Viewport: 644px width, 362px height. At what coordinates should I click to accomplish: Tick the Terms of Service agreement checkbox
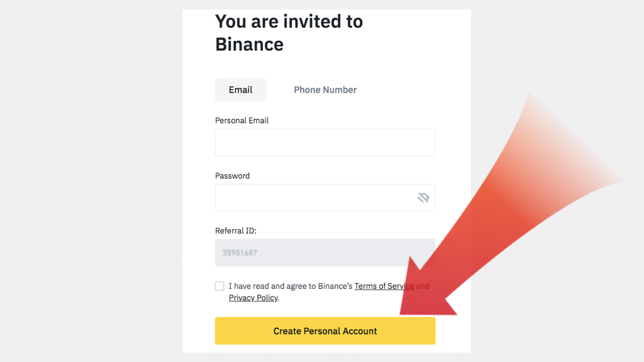(219, 286)
